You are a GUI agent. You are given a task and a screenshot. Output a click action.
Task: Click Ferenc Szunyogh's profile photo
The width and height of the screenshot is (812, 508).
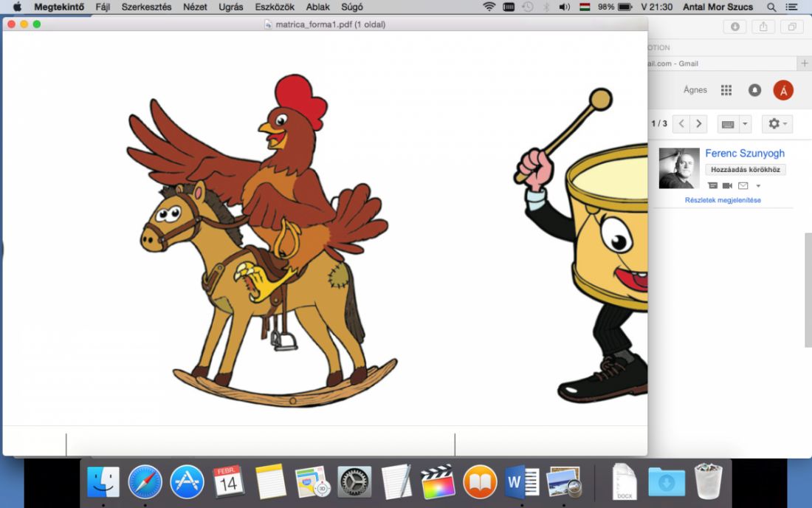[679, 168]
